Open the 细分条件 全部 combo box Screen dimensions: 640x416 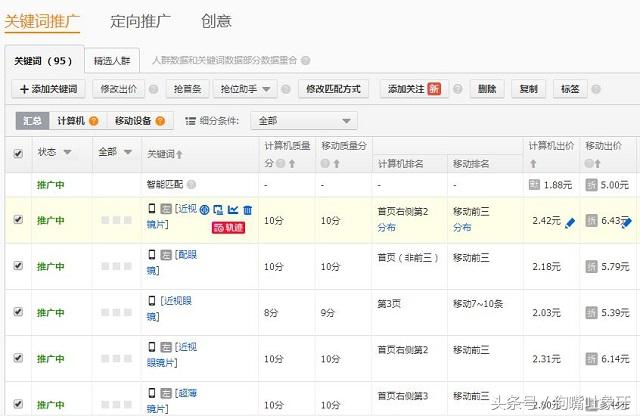coord(304,121)
